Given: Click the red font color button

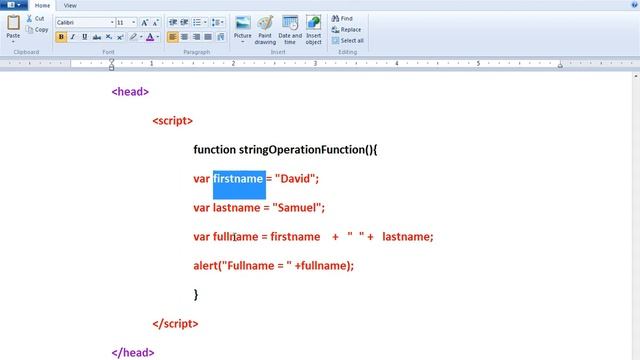Looking at the screenshot, I should click(150, 37).
